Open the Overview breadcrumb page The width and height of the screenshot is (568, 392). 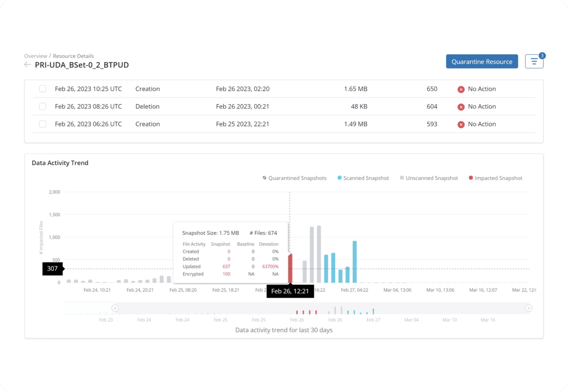36,56
